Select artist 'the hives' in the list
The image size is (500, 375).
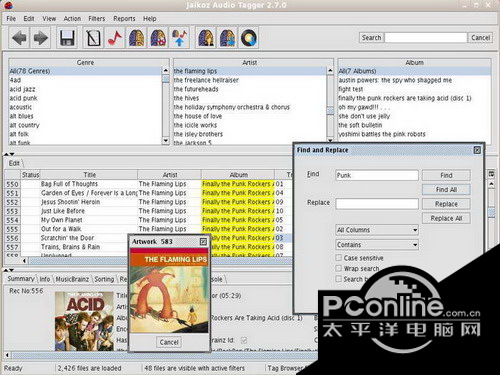coord(186,98)
